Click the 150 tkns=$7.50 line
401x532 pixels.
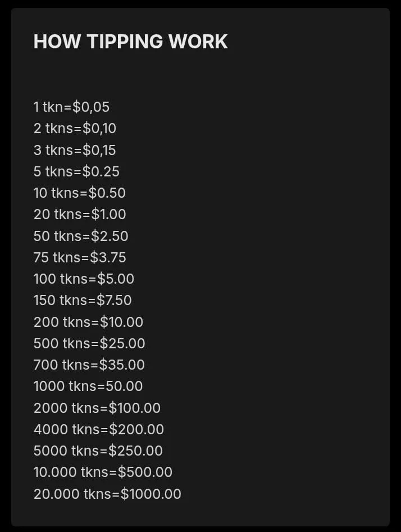[x=83, y=300]
